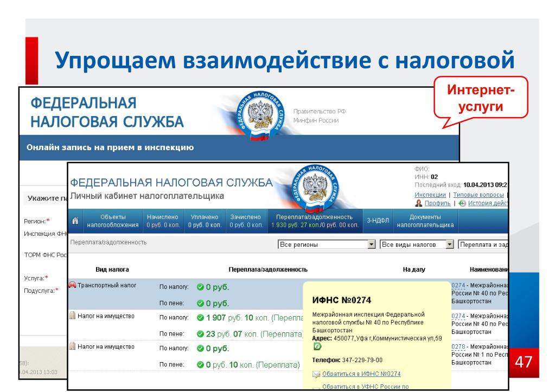Click the green check for Транспортный налог По пене
This screenshot has width=555, height=392.
pos(200,303)
